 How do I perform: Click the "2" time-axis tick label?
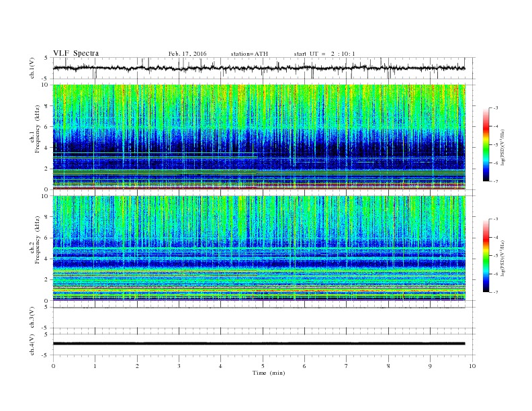[x=137, y=366]
